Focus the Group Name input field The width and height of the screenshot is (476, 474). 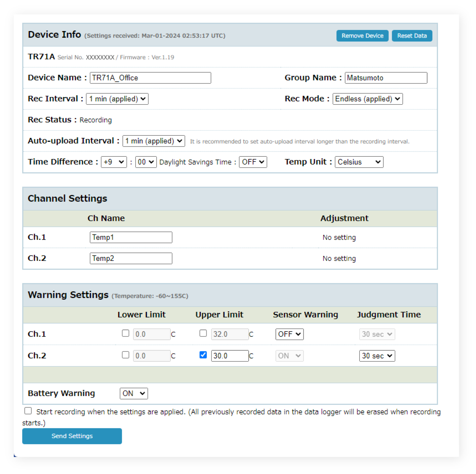(386, 78)
